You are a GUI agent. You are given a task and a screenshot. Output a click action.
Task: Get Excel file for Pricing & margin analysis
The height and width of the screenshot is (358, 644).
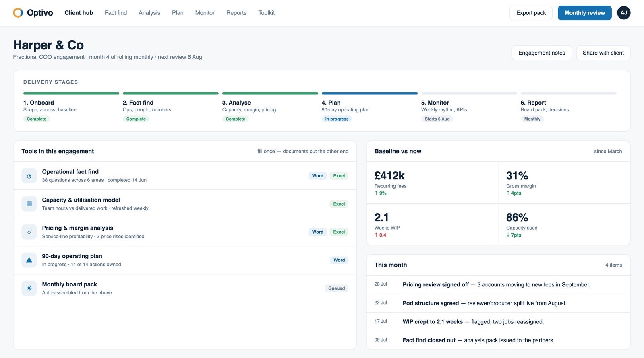(339, 232)
